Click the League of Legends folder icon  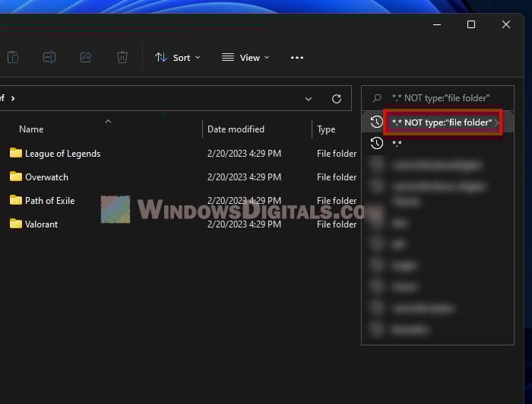click(16, 153)
